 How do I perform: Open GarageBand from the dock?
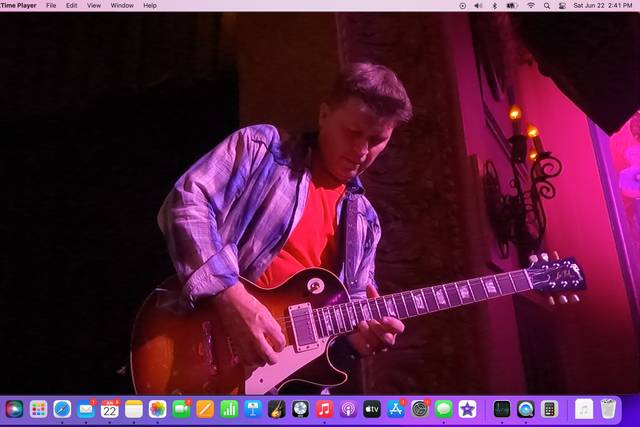point(277,409)
